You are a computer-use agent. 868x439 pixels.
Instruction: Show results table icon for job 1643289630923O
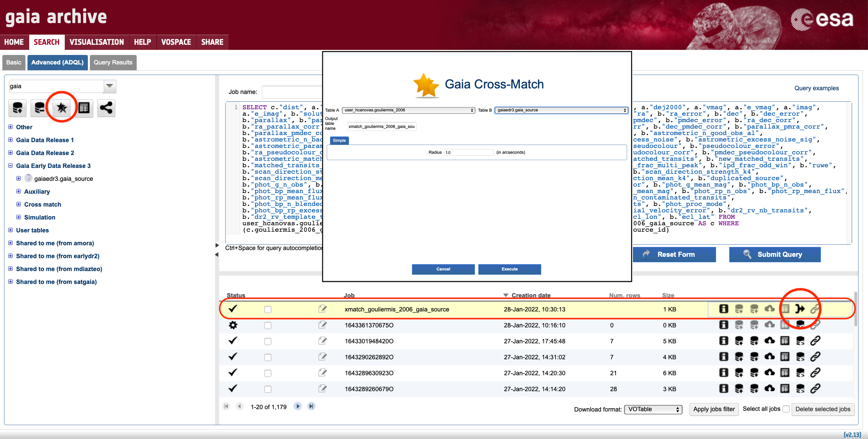coord(785,373)
